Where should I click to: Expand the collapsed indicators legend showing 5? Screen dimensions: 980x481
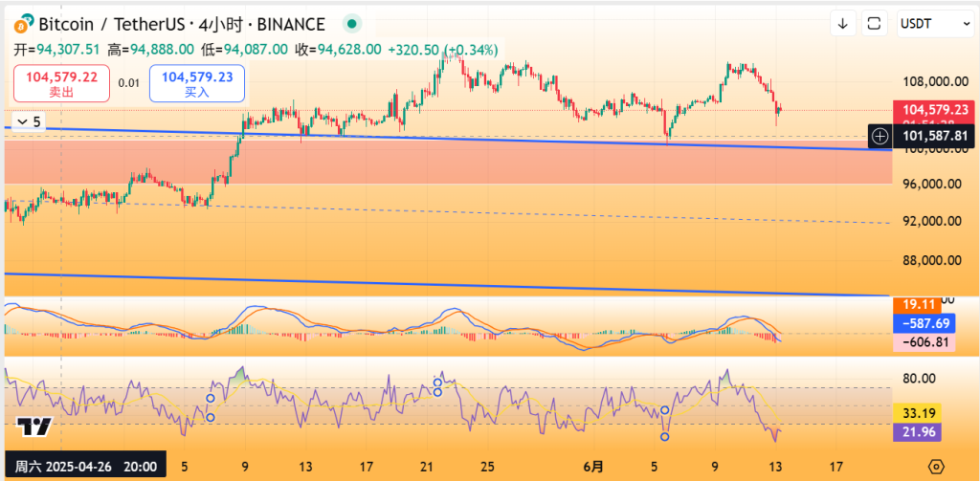coord(29,121)
